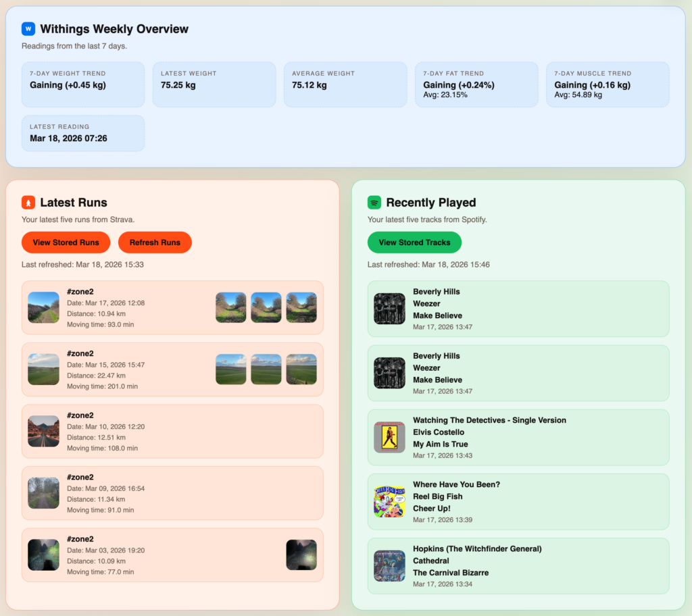692x616 pixels.
Task: Click 'Reel Big Fish' artist name
Action: 438,496
